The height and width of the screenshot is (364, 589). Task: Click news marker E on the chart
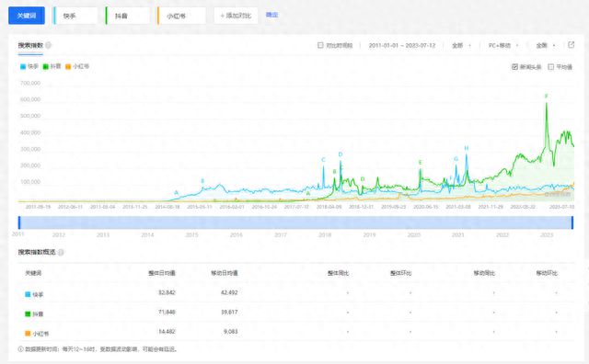pyautogui.click(x=421, y=163)
